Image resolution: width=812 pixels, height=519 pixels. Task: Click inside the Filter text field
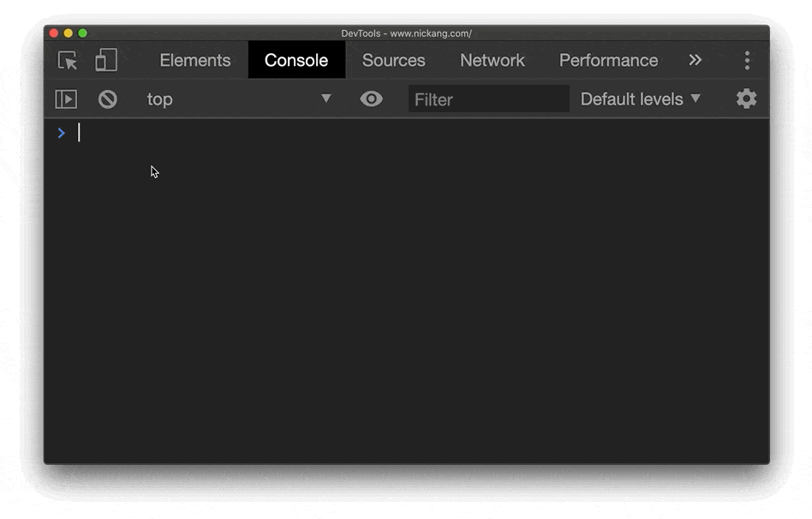488,98
